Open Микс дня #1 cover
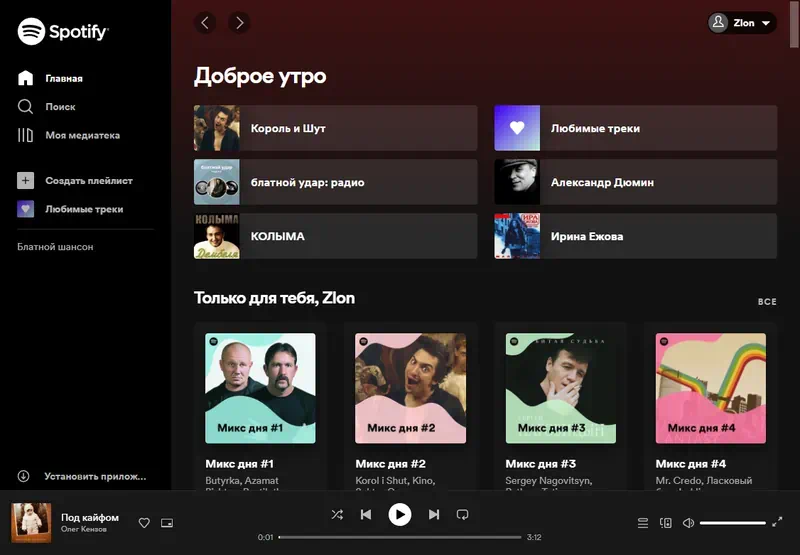 [x=260, y=388]
